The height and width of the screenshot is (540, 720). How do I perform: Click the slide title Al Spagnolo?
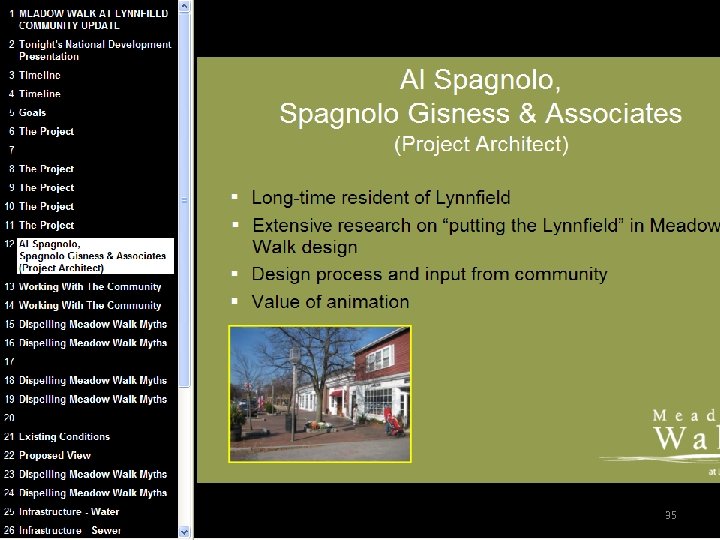(480, 96)
